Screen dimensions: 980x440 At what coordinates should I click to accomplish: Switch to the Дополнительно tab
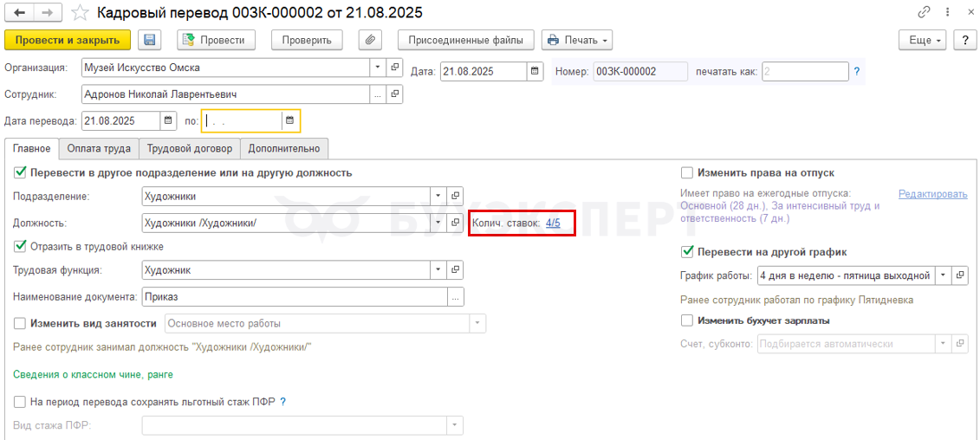[284, 149]
